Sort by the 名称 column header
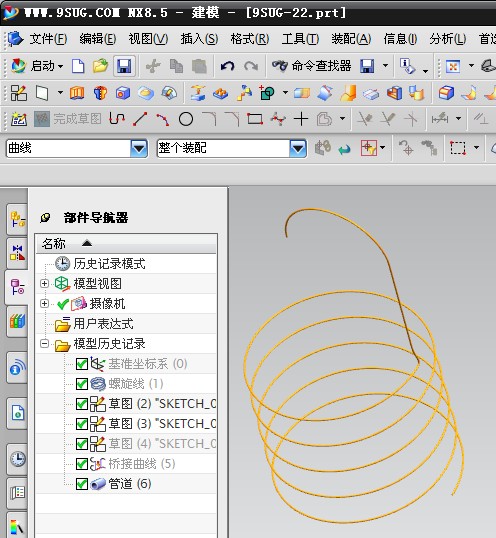 click(x=126, y=244)
